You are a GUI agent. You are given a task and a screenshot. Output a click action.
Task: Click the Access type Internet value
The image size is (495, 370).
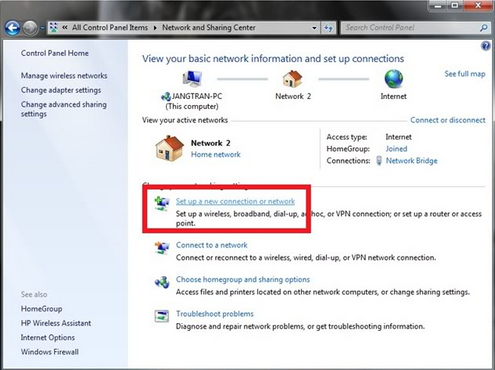pyautogui.click(x=398, y=137)
